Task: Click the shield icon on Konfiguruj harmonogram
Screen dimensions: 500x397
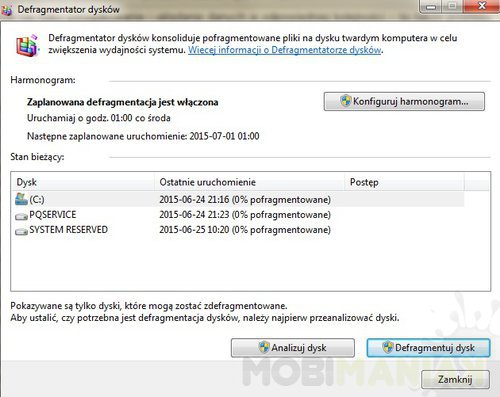Action: pyautogui.click(x=346, y=101)
